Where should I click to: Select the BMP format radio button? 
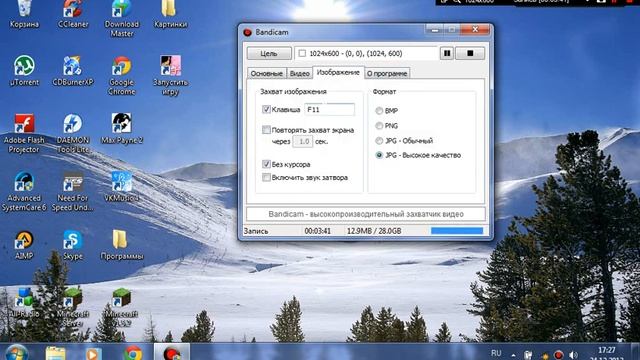pyautogui.click(x=379, y=111)
